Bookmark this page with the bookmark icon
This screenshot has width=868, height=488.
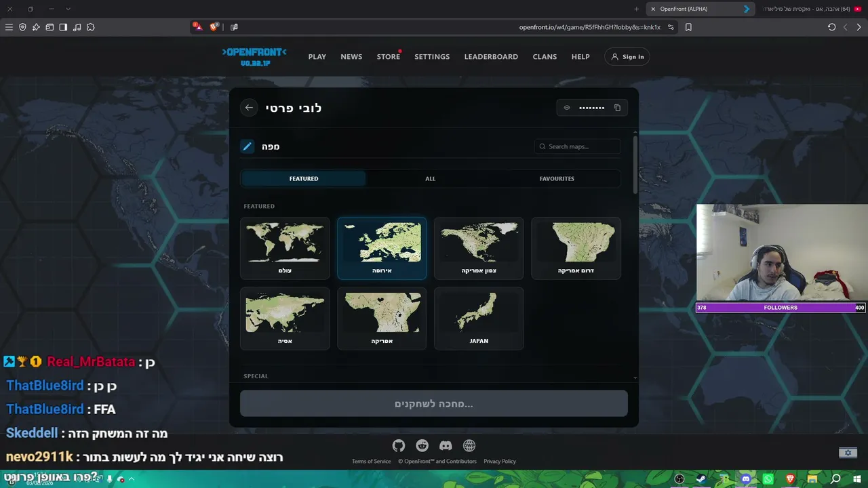(688, 27)
